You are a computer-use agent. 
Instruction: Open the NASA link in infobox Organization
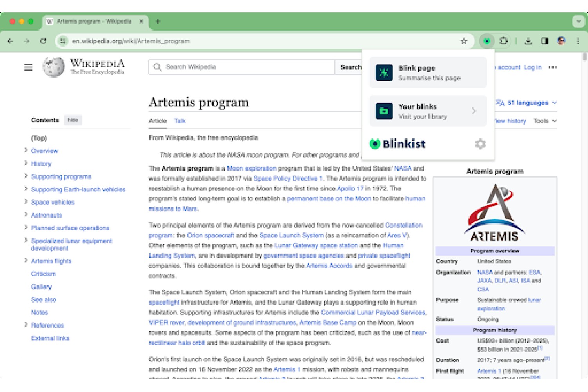coord(485,272)
